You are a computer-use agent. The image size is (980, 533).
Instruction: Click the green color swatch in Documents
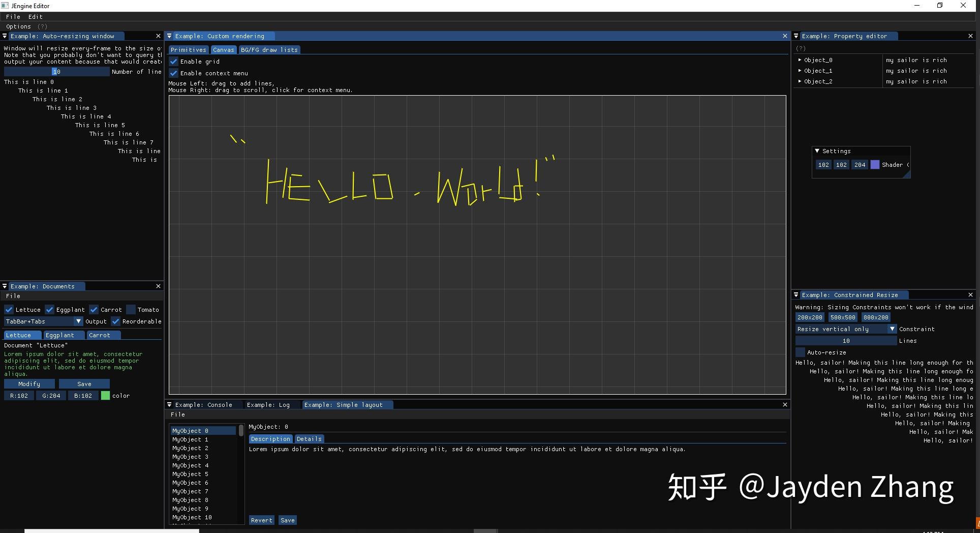coord(105,395)
